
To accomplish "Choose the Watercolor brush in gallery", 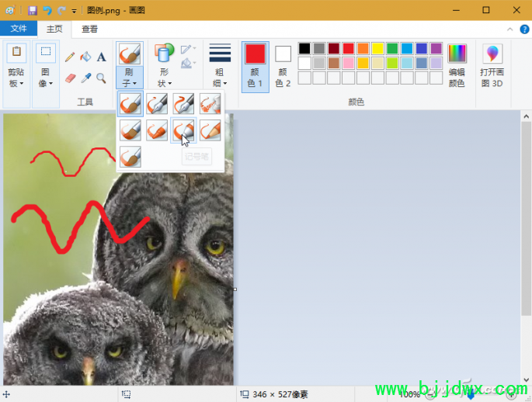I will [x=130, y=157].
